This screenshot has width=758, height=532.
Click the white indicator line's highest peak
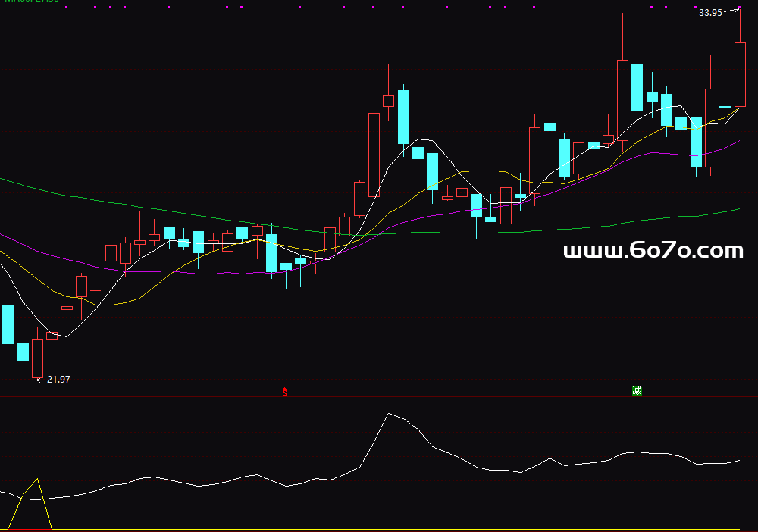pos(389,414)
